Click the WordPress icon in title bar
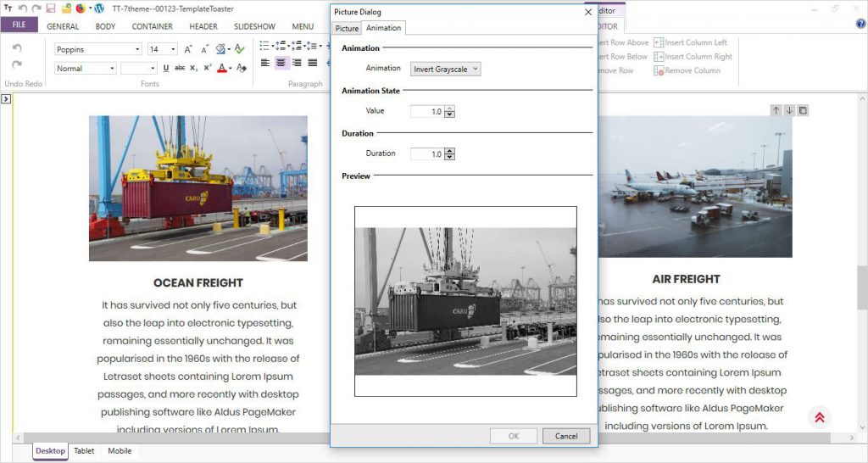Viewport: 868px width, 463px height. [x=99, y=8]
